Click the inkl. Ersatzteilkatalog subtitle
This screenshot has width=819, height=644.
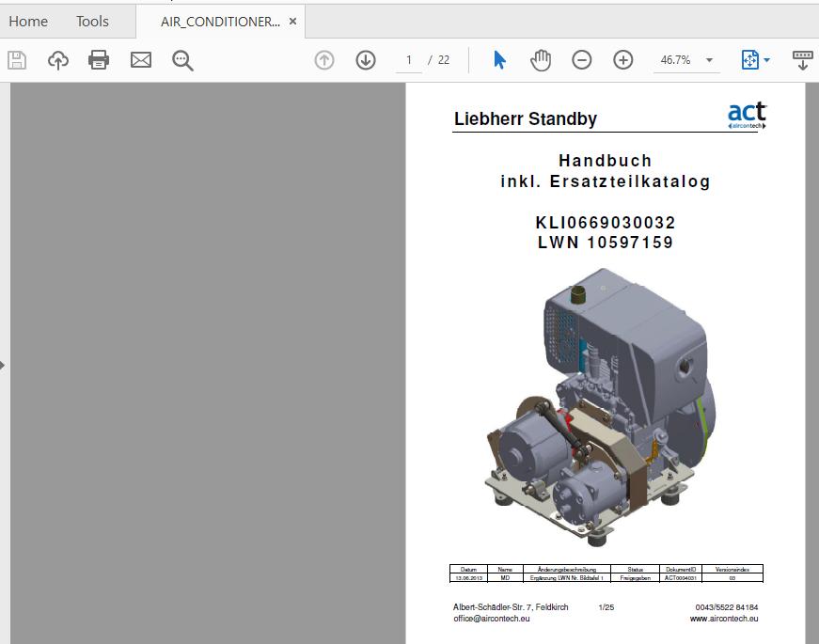606,181
